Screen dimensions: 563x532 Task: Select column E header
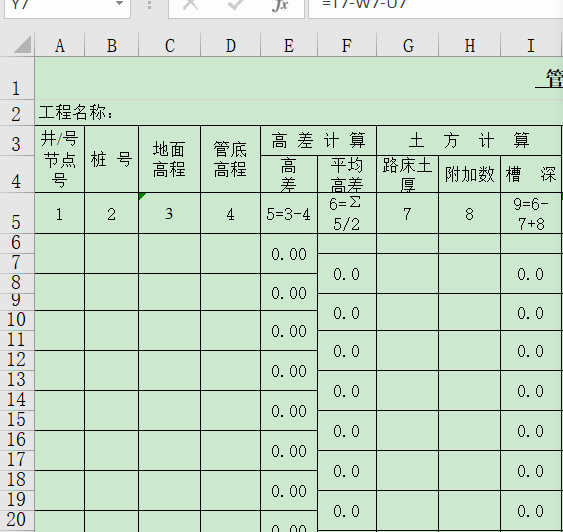(289, 45)
